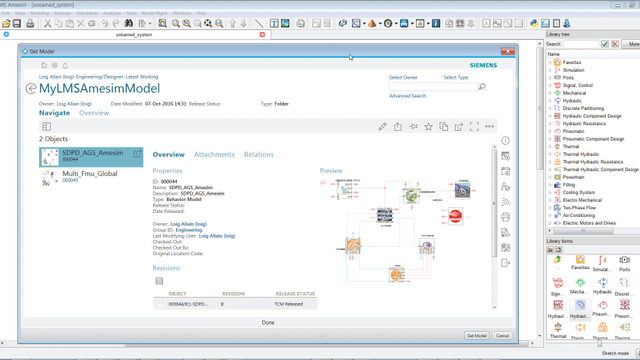Open the Simulation menu
The width and height of the screenshot is (640, 360).
click(x=87, y=13)
